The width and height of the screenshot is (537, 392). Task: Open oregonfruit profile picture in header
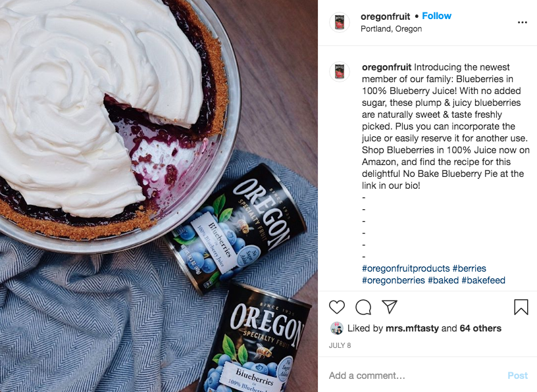click(x=340, y=22)
